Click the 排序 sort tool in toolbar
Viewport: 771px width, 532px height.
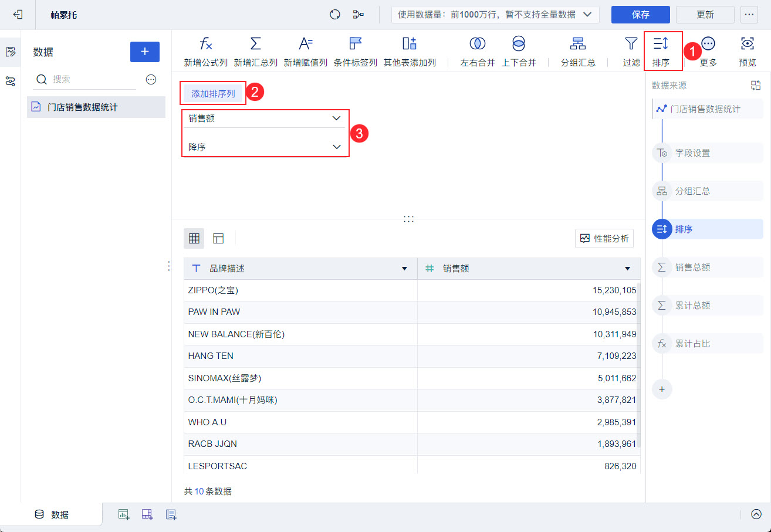tap(661, 51)
